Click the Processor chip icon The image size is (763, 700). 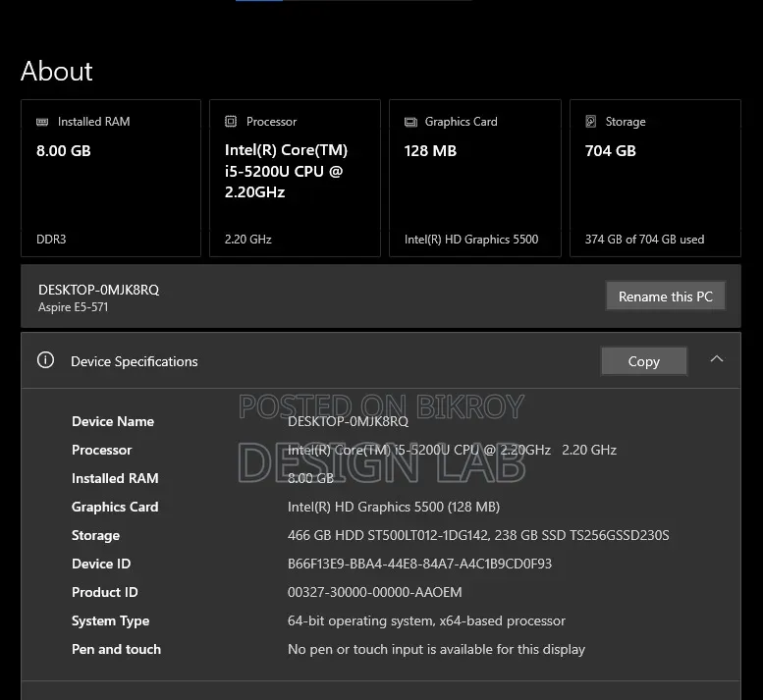[231, 121]
